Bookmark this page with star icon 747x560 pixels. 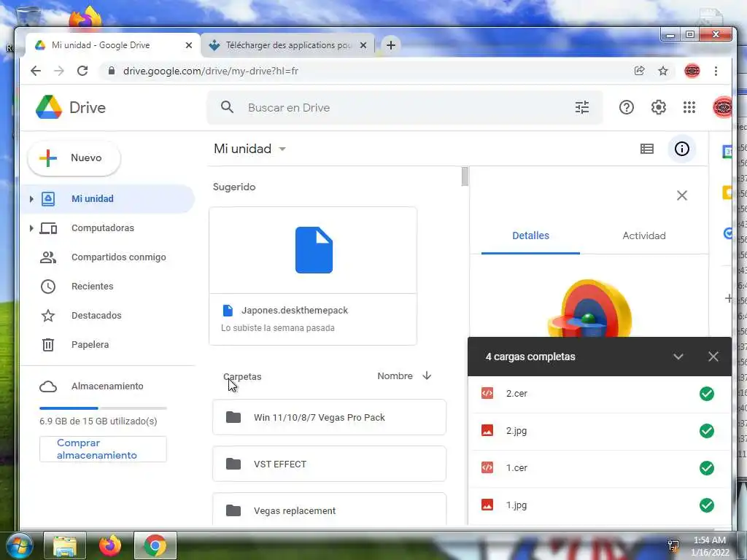662,71
